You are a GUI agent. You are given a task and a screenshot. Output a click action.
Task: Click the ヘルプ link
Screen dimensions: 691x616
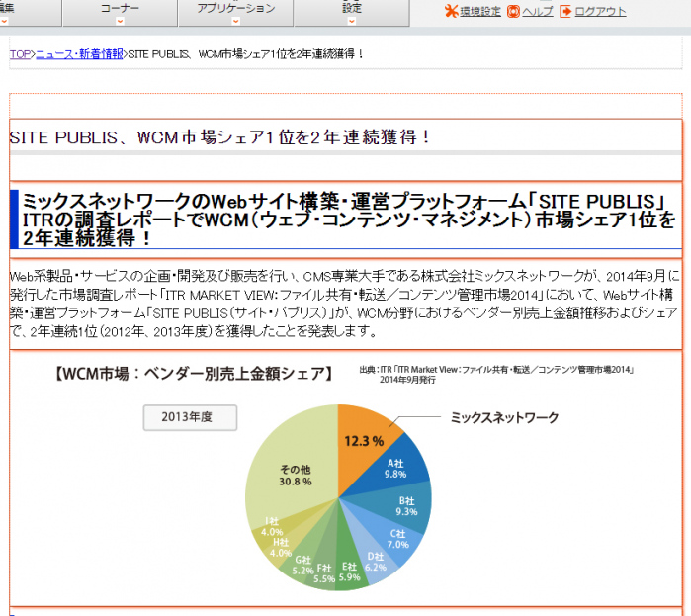point(538,12)
